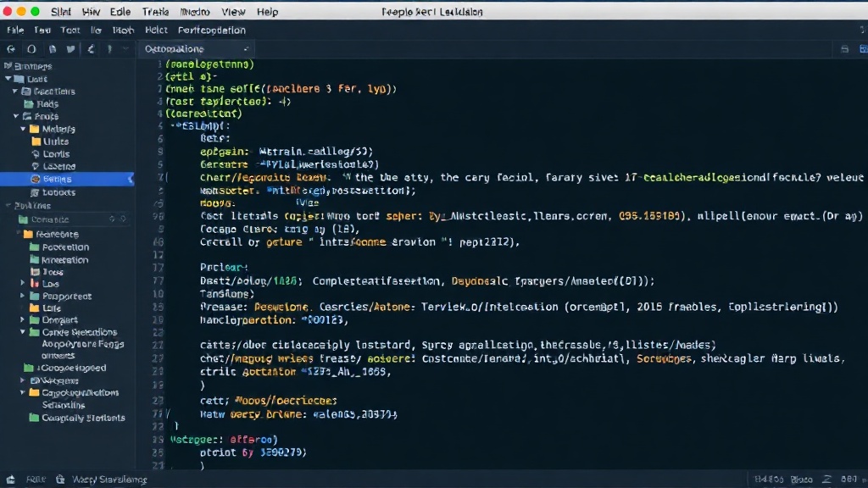
Task: Collapse the Fnuts folder
Action: (x=16, y=116)
